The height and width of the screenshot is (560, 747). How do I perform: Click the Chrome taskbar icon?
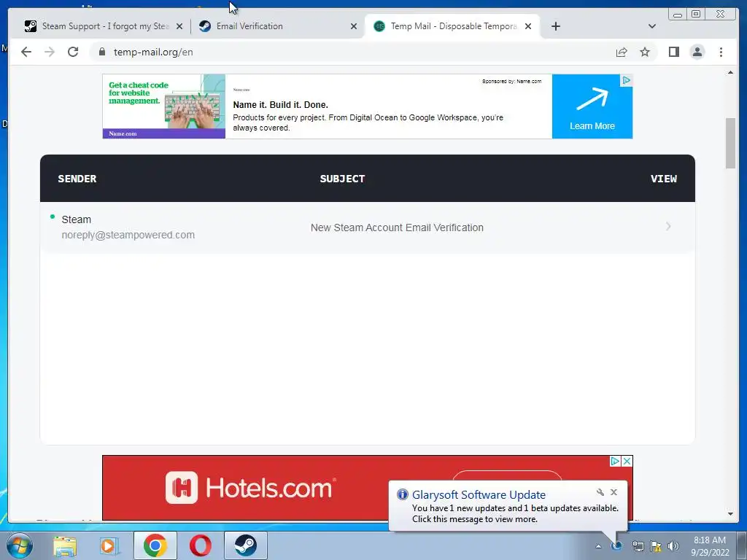coord(155,545)
